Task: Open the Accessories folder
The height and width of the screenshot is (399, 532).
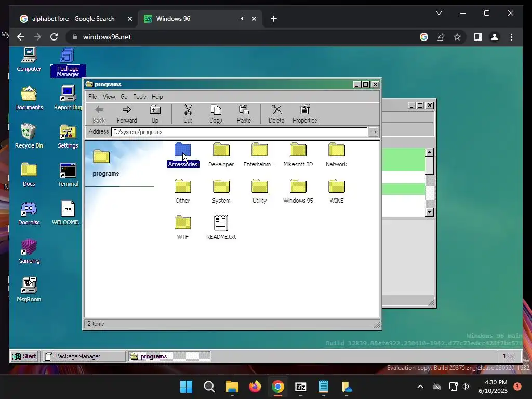Action: coord(182,155)
